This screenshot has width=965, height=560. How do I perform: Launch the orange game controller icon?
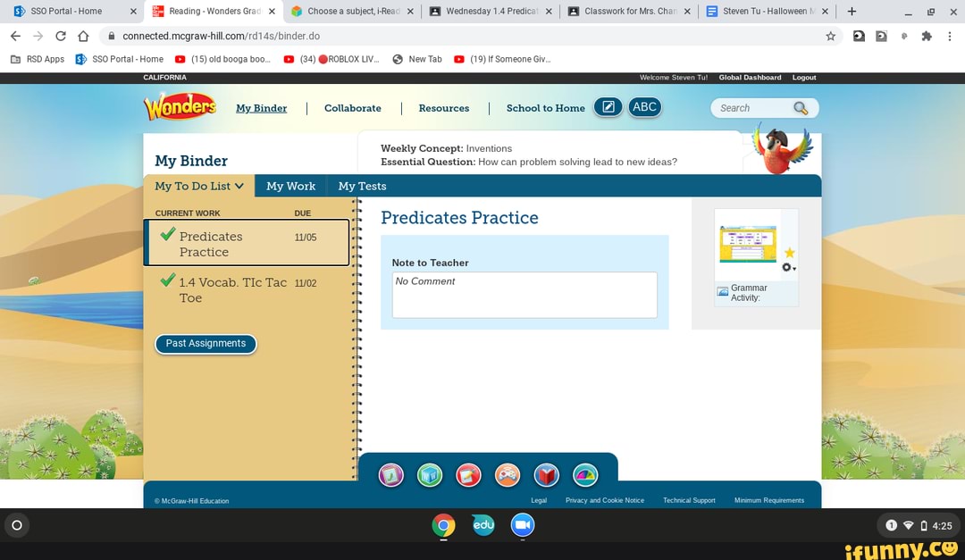pos(508,475)
